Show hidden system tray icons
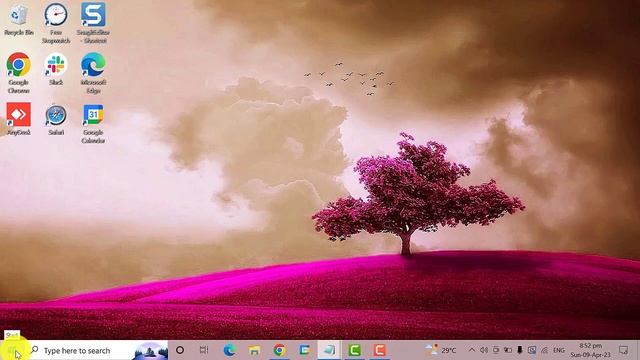The height and width of the screenshot is (360, 640). [x=471, y=350]
